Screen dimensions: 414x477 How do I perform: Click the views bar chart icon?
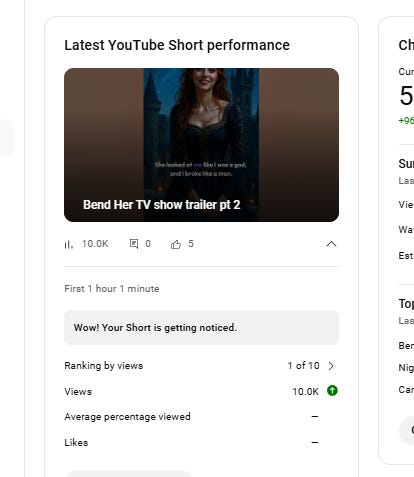[69, 244]
